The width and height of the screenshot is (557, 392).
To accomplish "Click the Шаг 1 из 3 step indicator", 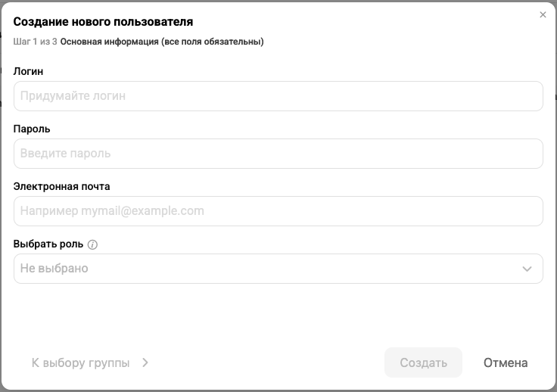I will tap(36, 42).
